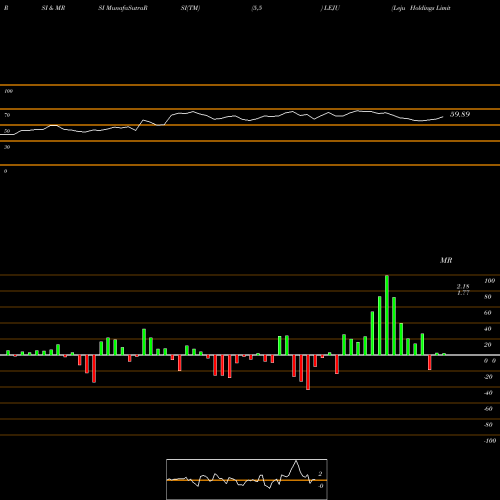Click the MR axis label -100

(x=490, y=441)
